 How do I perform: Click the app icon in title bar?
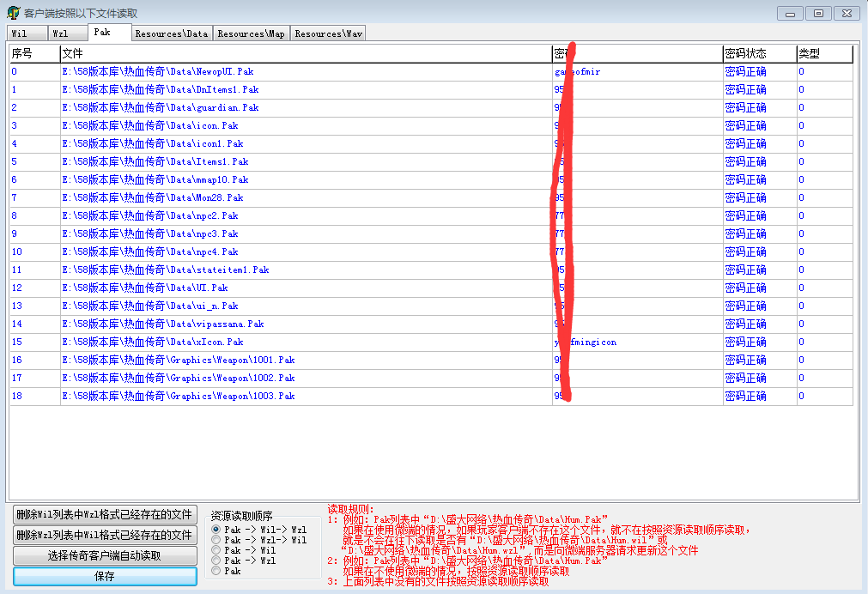click(14, 13)
